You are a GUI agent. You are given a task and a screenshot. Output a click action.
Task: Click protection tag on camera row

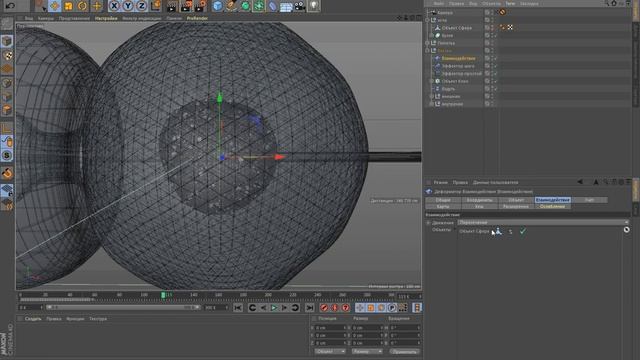503,12
